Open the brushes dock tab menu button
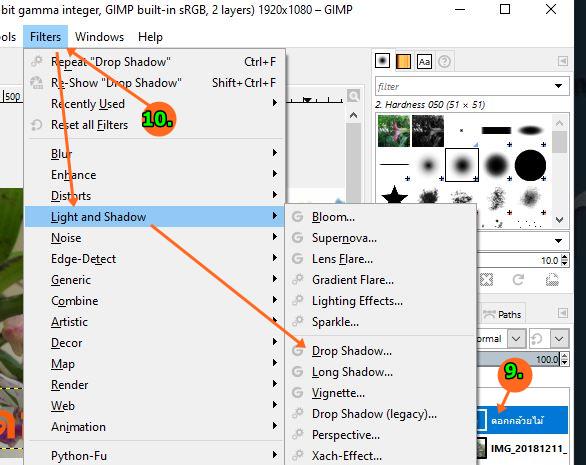 (563, 61)
